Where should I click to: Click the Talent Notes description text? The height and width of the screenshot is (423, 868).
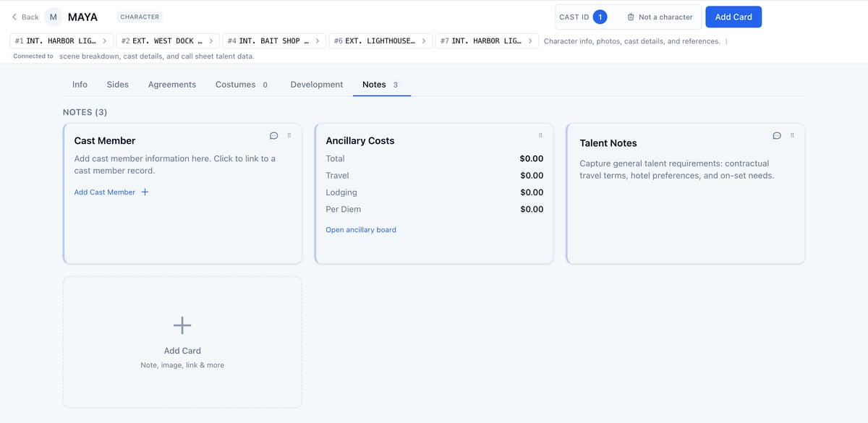tap(677, 169)
